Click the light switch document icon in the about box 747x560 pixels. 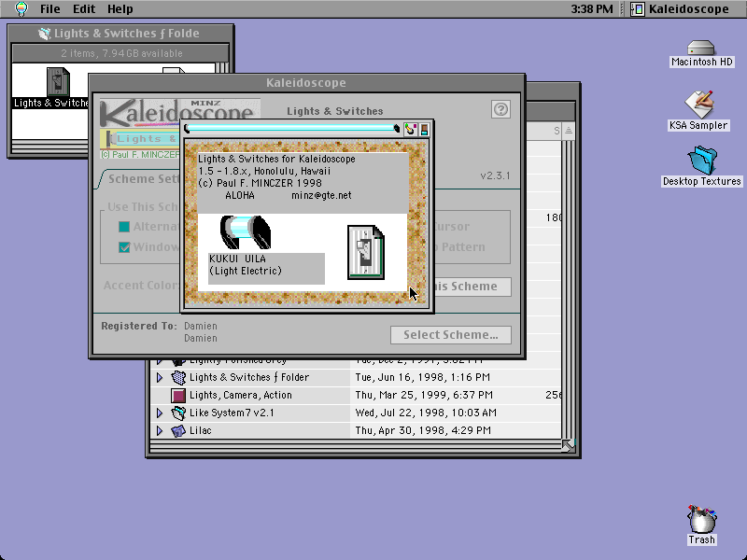pos(366,252)
